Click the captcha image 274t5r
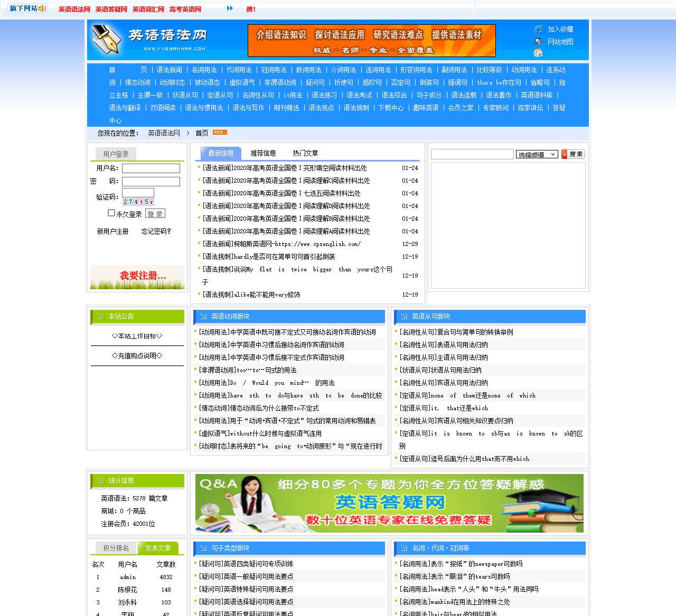 138,202
